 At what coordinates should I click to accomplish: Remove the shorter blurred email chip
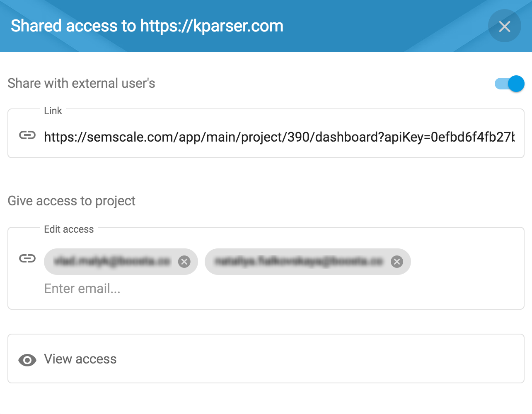(184, 261)
